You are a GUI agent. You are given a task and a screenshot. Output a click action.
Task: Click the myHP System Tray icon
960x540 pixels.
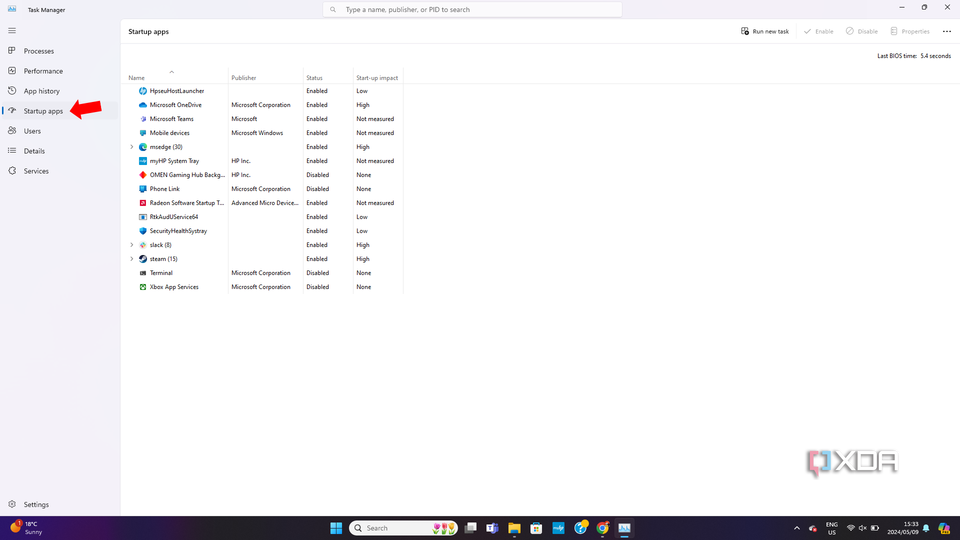tap(143, 161)
